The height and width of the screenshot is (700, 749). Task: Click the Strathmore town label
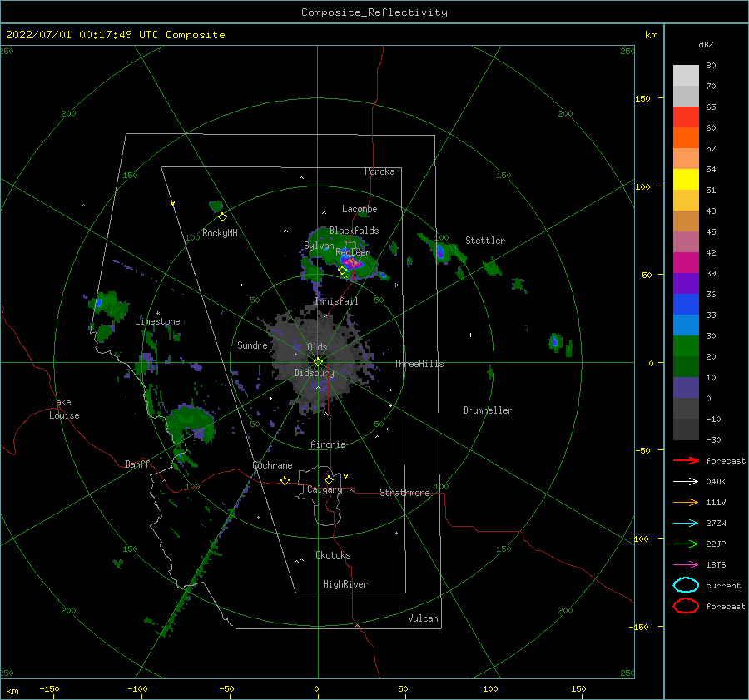(x=404, y=493)
